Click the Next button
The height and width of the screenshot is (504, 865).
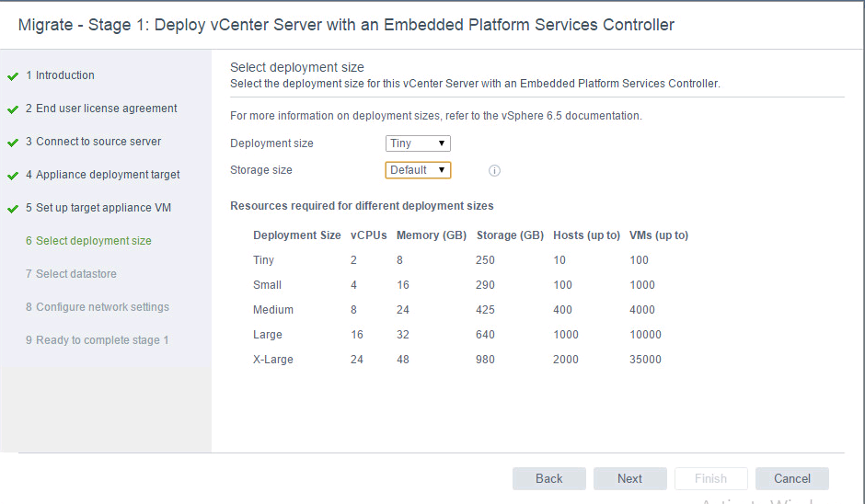[x=630, y=478]
